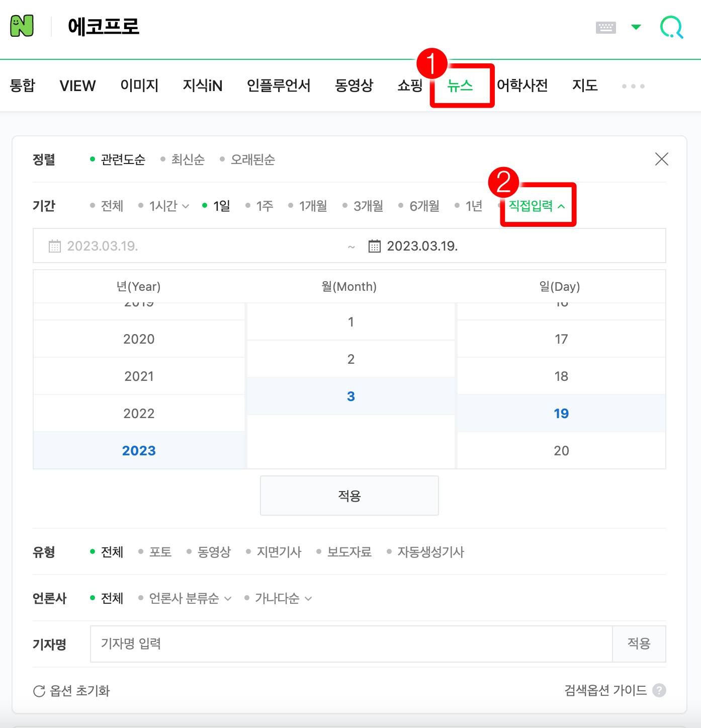Click the end date calendar icon
This screenshot has width=701, height=728.
point(374,246)
